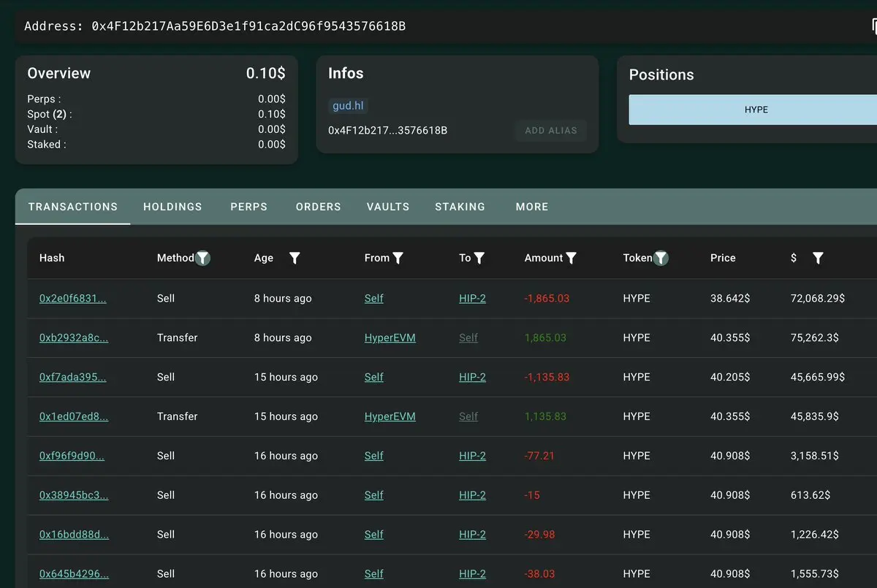The height and width of the screenshot is (588, 877).
Task: Open transaction hash 0x2e0f6831...
Action: tap(73, 298)
